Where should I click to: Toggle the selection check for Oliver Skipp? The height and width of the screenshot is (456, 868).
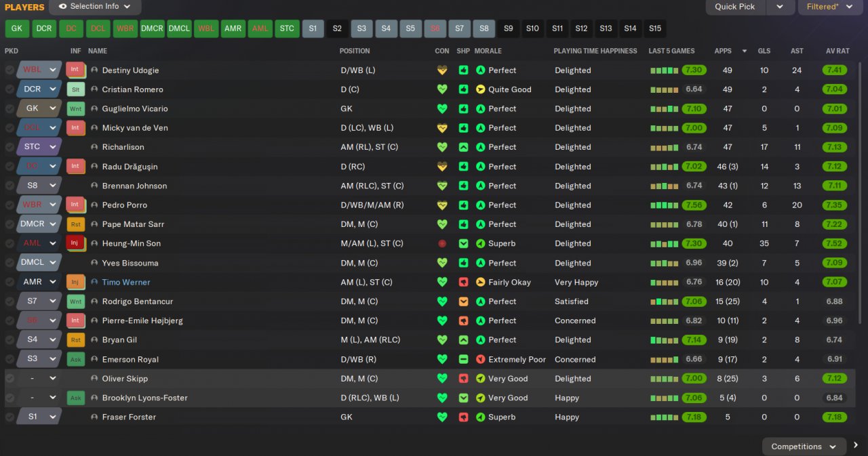point(9,379)
